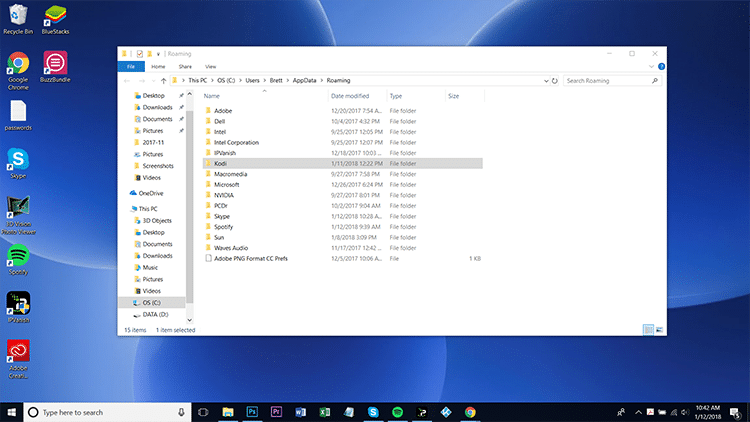
Task: Click the Refresh button in address bar
Action: (x=555, y=81)
